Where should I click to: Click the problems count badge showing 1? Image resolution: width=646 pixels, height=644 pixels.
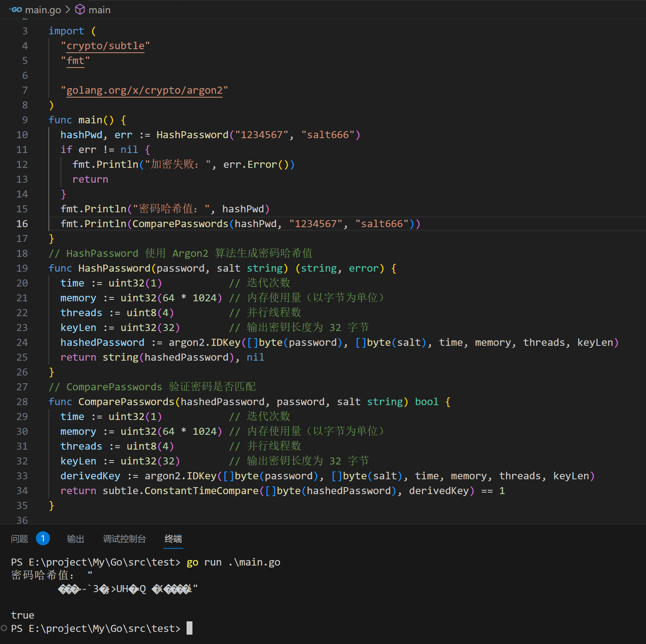tap(43, 539)
